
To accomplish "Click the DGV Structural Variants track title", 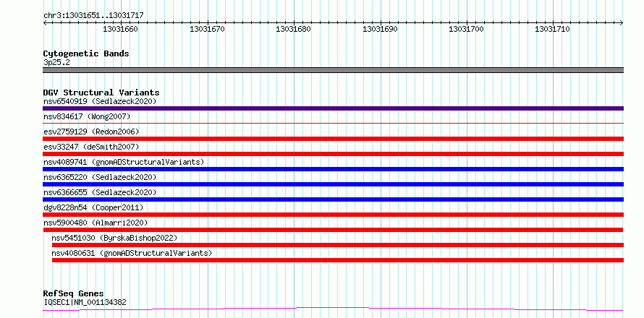I will click(101, 93).
